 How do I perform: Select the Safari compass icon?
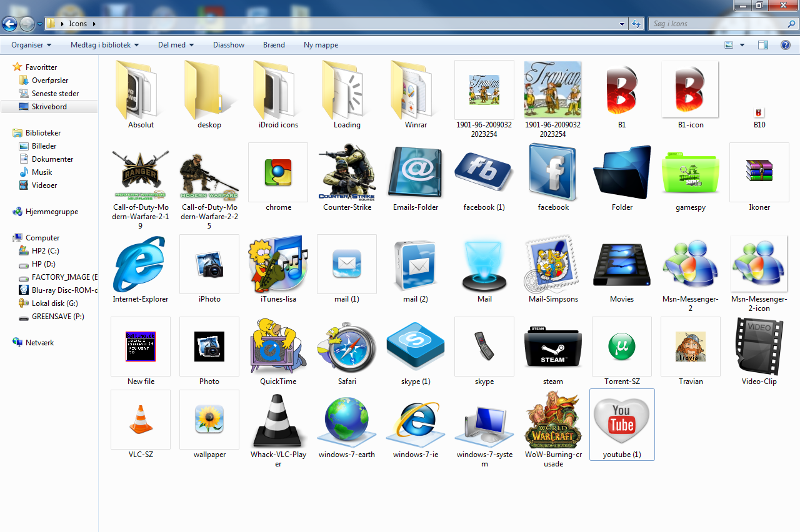pos(347,347)
